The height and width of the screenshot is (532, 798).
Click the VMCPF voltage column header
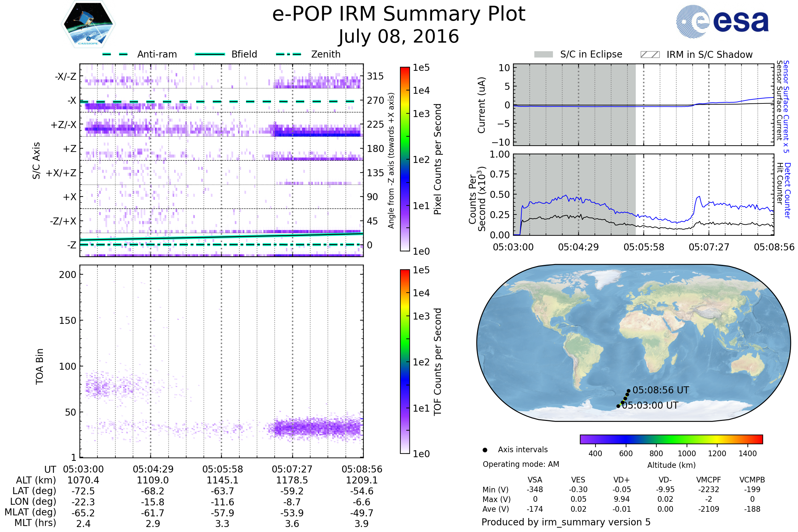point(709,480)
